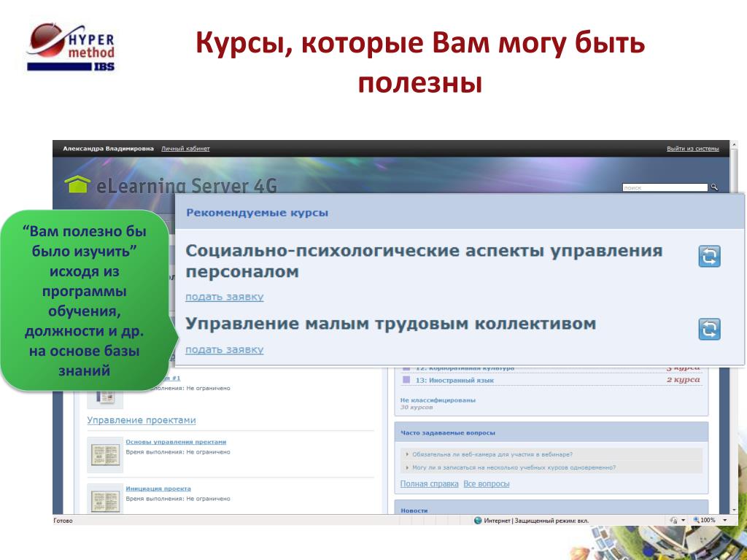Click the 30 курсов count text
747x560 pixels.
(417, 408)
